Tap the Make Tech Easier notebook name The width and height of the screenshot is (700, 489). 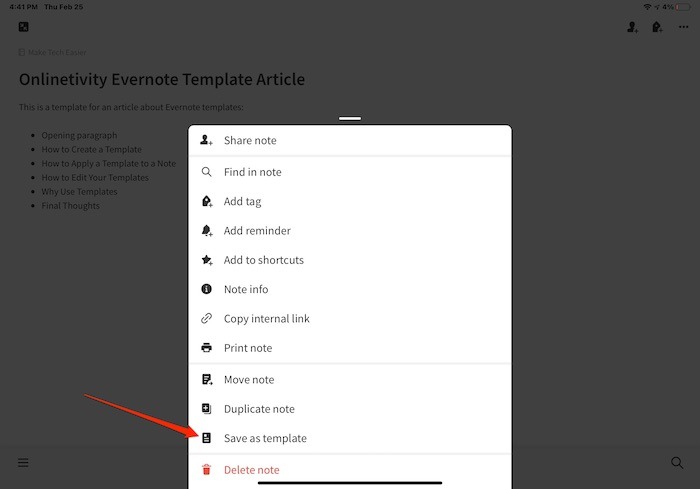(57, 53)
